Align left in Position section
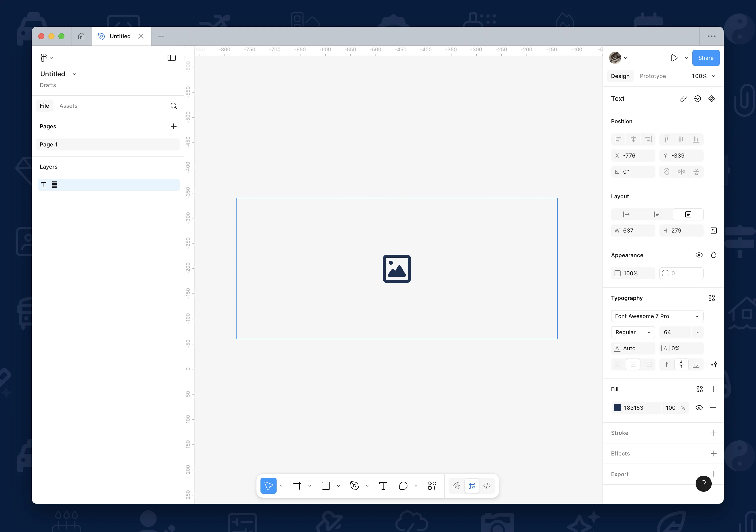Image resolution: width=756 pixels, height=532 pixels. pyautogui.click(x=618, y=139)
